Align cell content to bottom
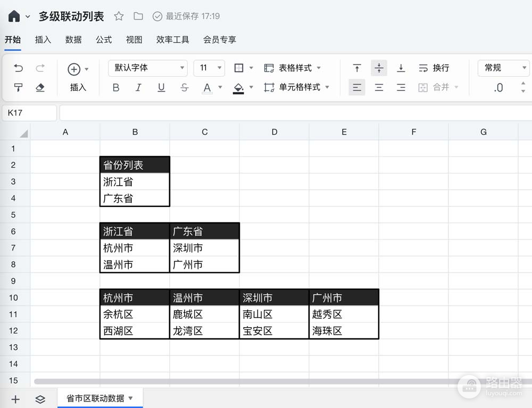532x408 pixels. [401, 68]
